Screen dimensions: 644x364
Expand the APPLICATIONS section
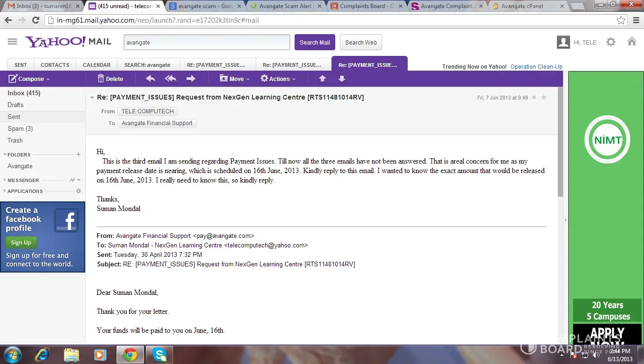click(5, 191)
